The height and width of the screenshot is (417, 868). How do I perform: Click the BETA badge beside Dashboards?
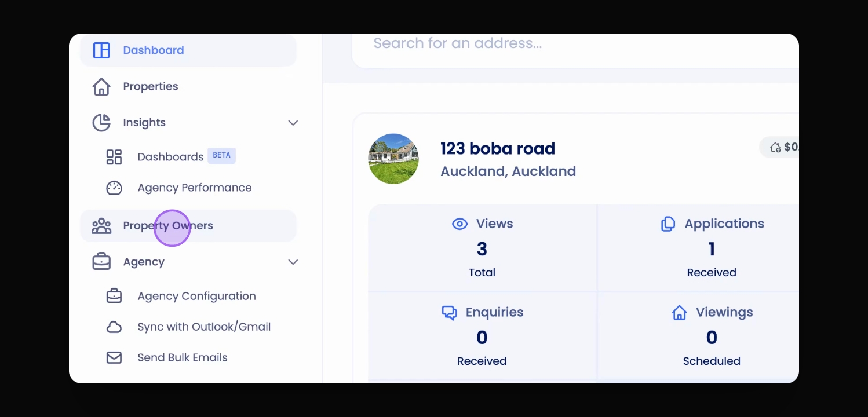click(x=221, y=156)
